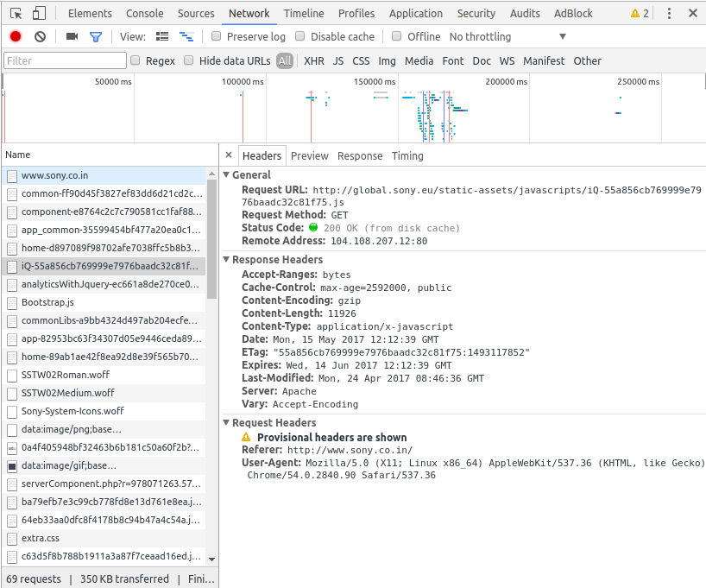Click the Filter text input field
The image size is (706, 588).
pos(65,60)
